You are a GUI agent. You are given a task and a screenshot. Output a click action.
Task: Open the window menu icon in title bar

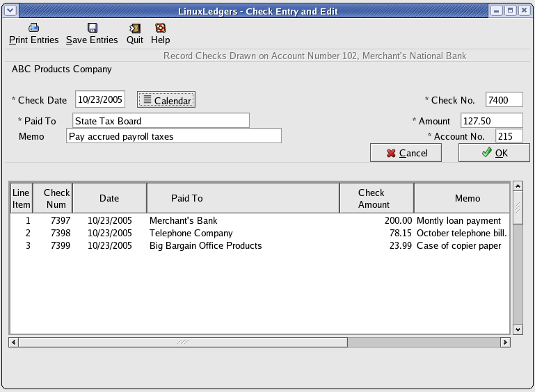(10, 10)
